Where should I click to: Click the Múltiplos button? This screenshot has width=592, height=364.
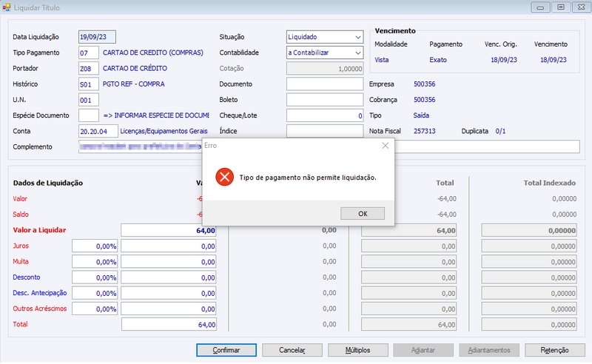358,350
